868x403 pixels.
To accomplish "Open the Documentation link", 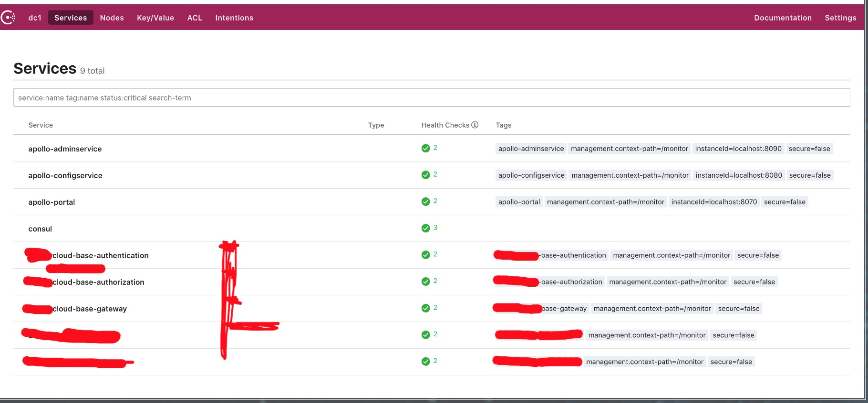I will click(x=783, y=18).
